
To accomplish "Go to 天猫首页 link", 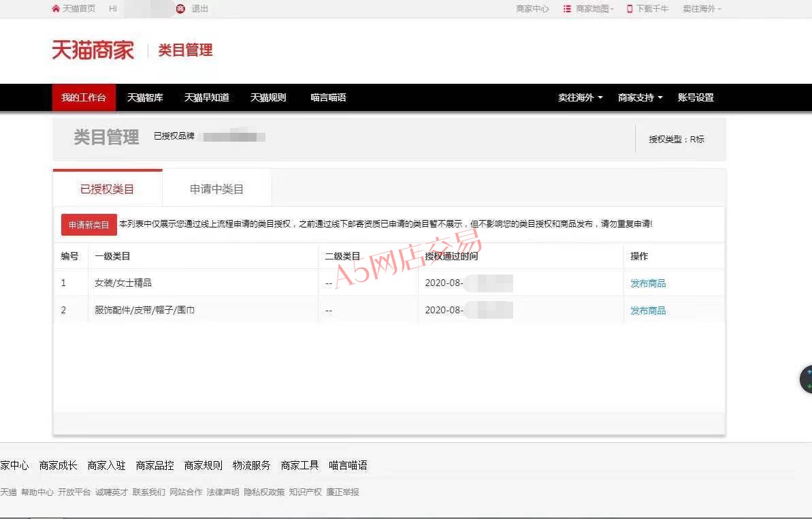I will point(79,9).
